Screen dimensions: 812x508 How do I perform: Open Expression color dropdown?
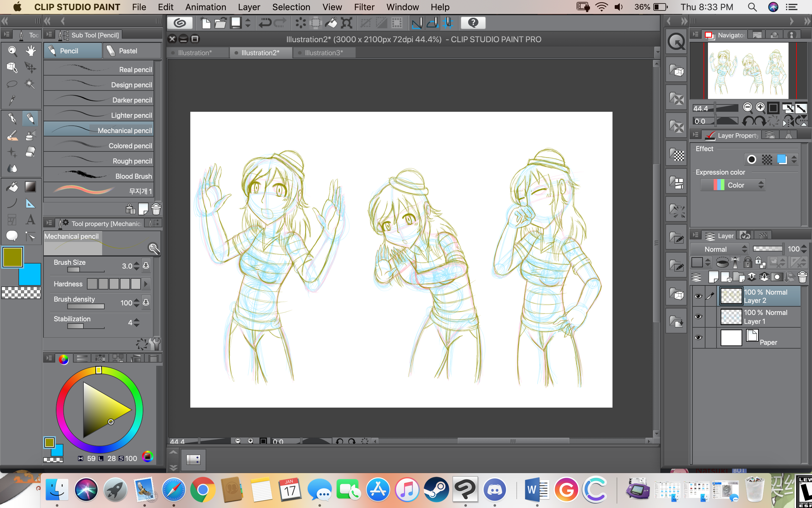pyautogui.click(x=733, y=185)
